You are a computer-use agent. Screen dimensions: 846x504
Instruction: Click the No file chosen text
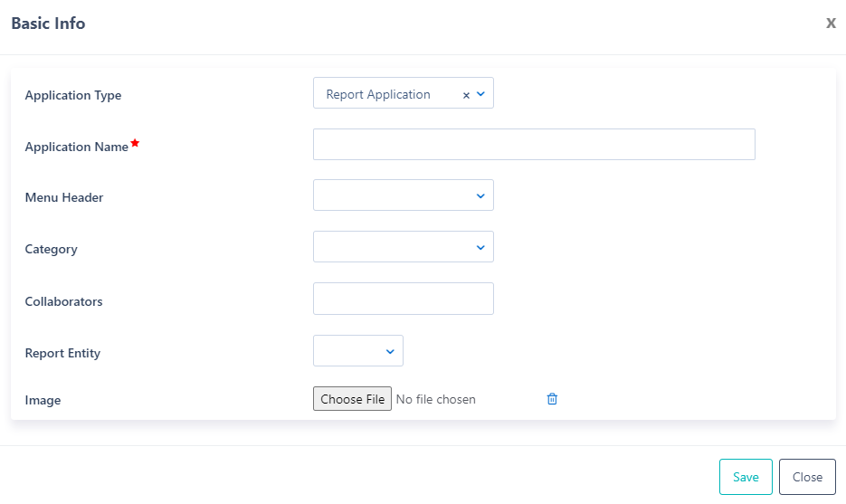click(x=436, y=399)
